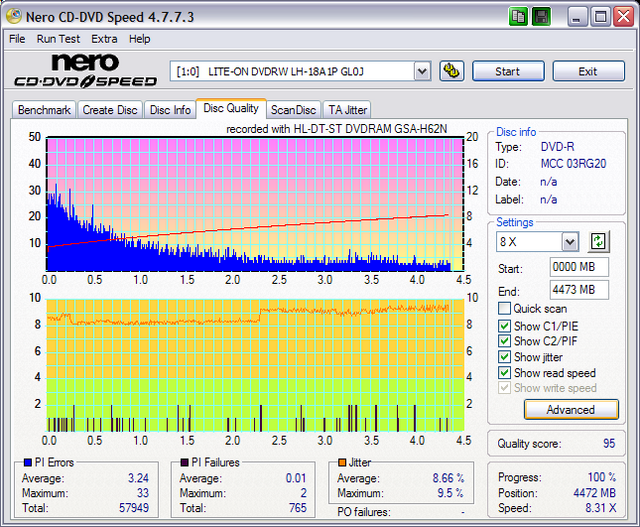
Task: Click the LITE-ON DVDRW LH-18A1P drive combo box
Action: (300, 71)
